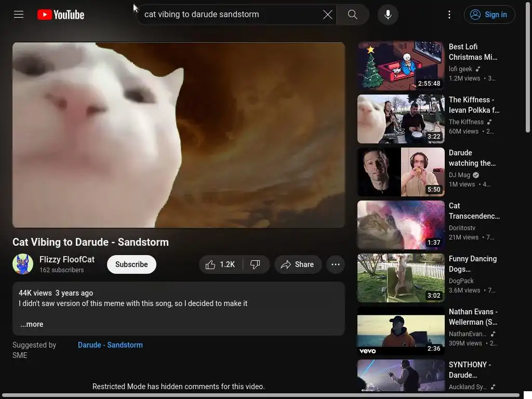The width and height of the screenshot is (532, 399).
Task: Click the horizontal scrollbar at bottom
Action: point(261,395)
